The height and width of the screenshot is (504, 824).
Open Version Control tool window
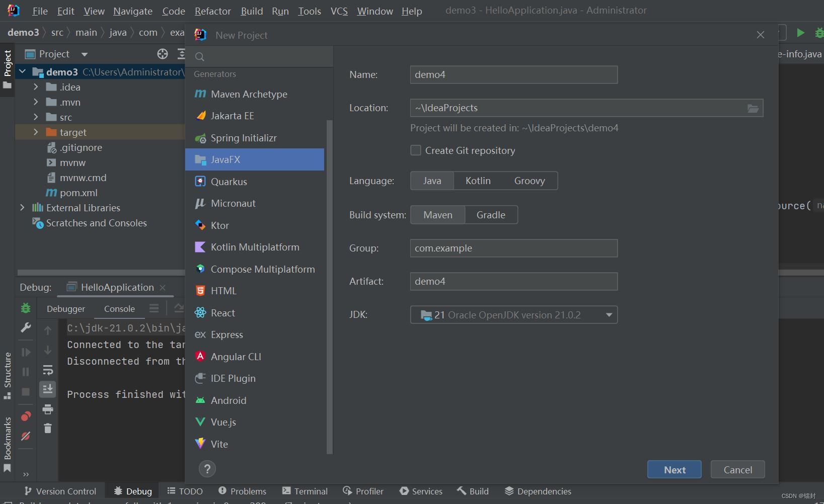[x=60, y=491]
